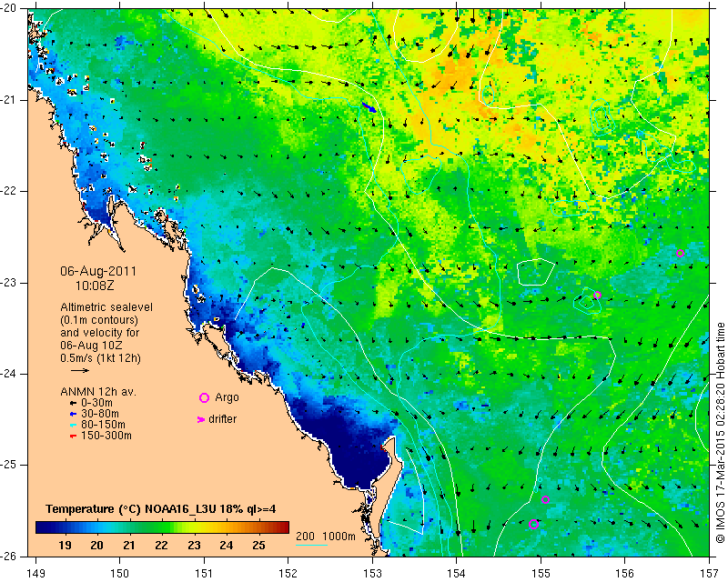
Task: Click the longitude axis label '149'
Action: (x=36, y=574)
